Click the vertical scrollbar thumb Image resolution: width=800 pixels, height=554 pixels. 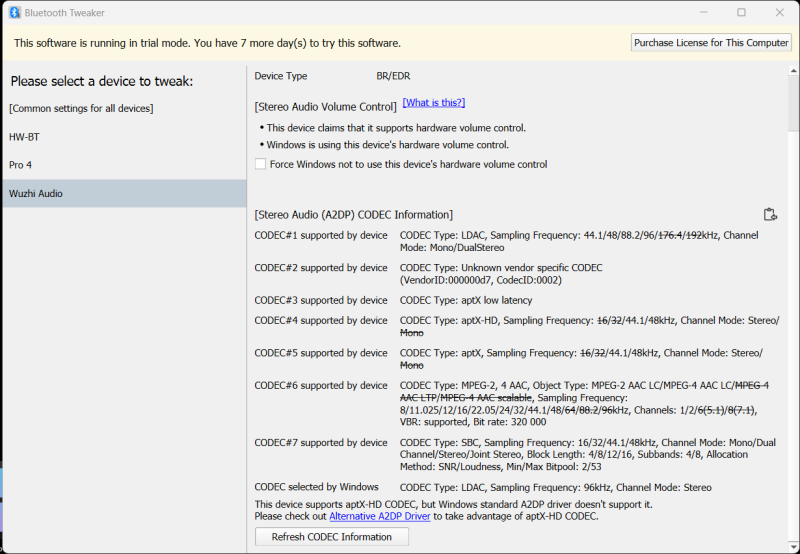(x=793, y=104)
